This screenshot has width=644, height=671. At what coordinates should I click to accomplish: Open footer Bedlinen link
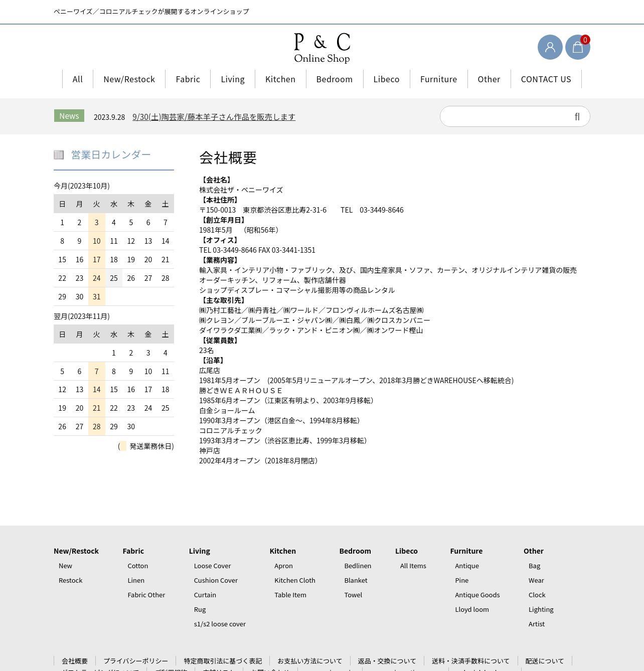pos(358,566)
